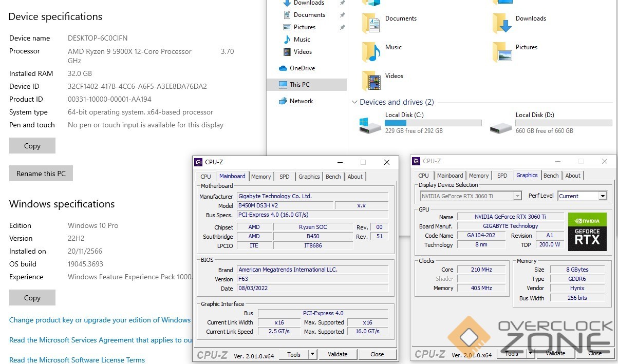Click the Product ID value 00331-10000-00001-AA194
This screenshot has height=364, width=618.
pyautogui.click(x=109, y=99)
